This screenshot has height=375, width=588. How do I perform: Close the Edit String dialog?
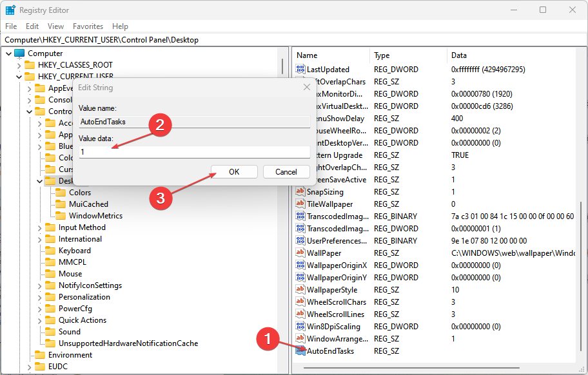(307, 87)
